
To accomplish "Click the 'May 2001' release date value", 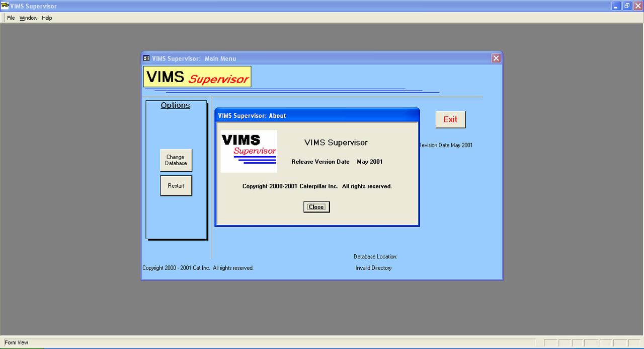I will pyautogui.click(x=370, y=162).
